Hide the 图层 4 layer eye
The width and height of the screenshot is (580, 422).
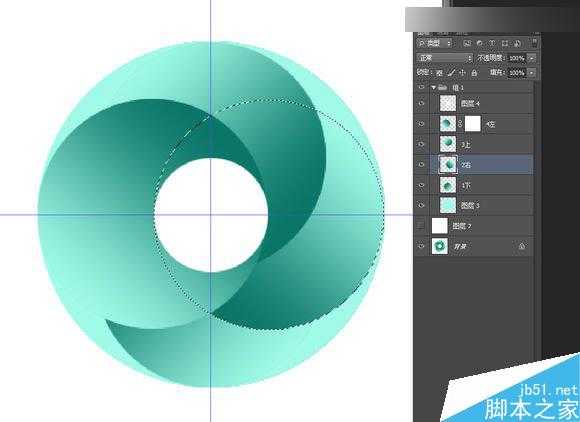coord(421,104)
